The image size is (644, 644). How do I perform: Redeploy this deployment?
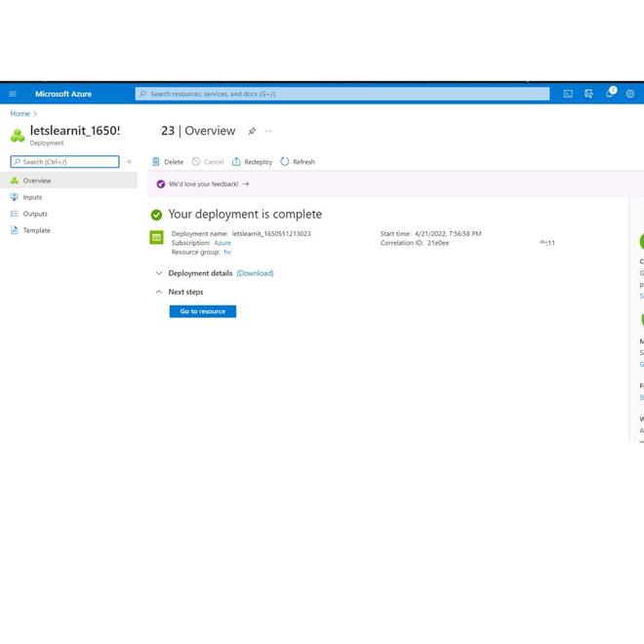252,162
